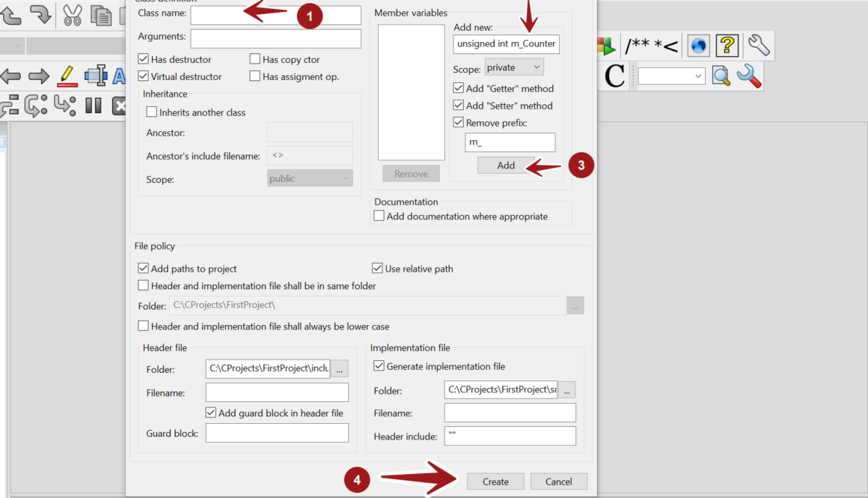Screen dimensions: 868x498
Task: Uncheck the Virtual destructor option
Action: [x=144, y=76]
